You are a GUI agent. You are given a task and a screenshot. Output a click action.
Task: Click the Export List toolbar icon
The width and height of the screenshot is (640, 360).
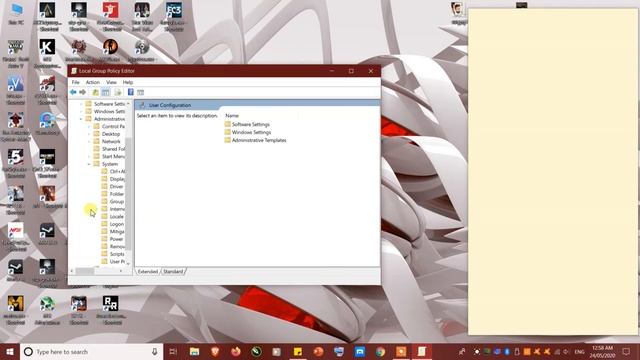tap(118, 92)
